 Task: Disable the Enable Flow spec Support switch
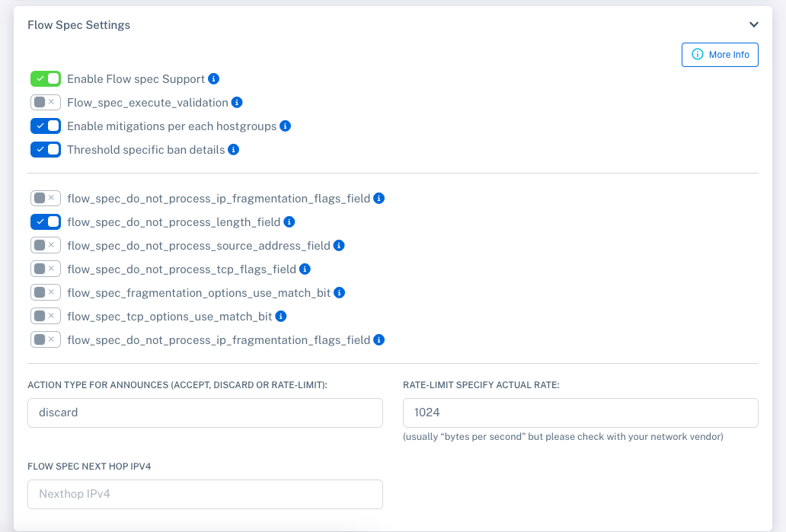pyautogui.click(x=45, y=78)
